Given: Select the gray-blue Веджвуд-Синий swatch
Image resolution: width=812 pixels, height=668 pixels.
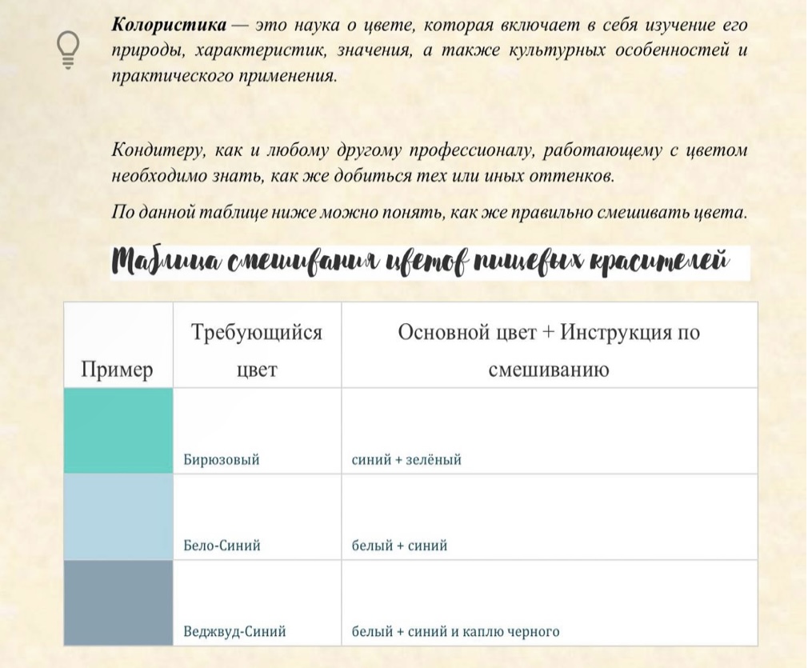Looking at the screenshot, I should tap(118, 602).
